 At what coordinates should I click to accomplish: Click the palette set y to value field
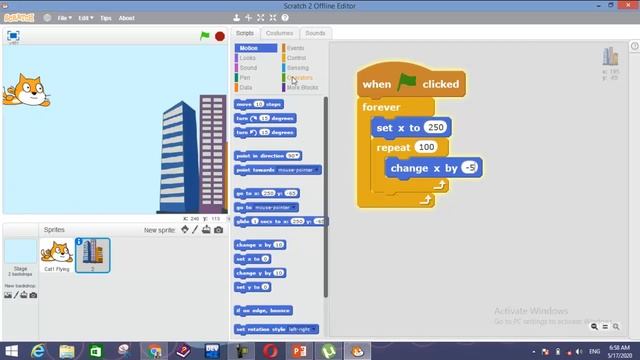tap(265, 287)
